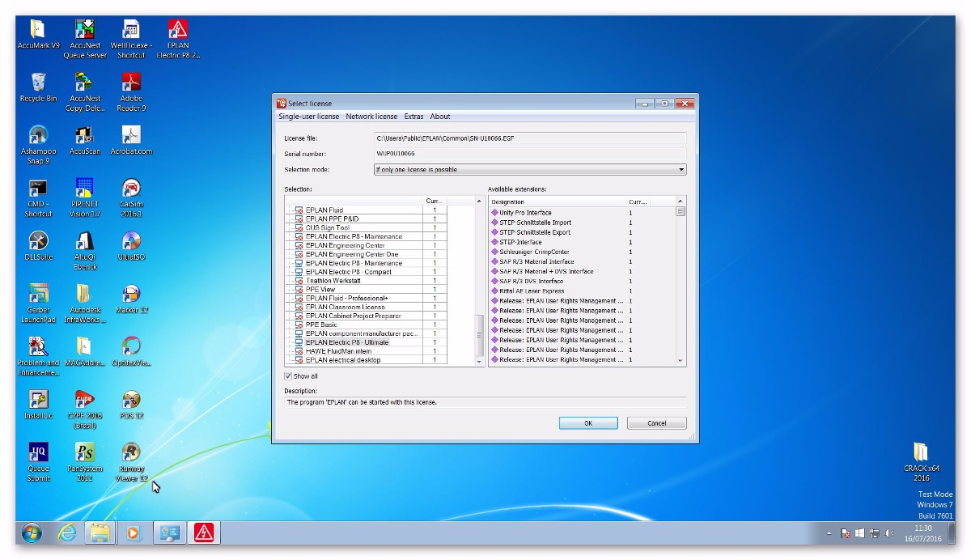Launch CYPE 2016 (Brasil) desktop icon
The height and width of the screenshot is (560, 971).
(x=85, y=409)
